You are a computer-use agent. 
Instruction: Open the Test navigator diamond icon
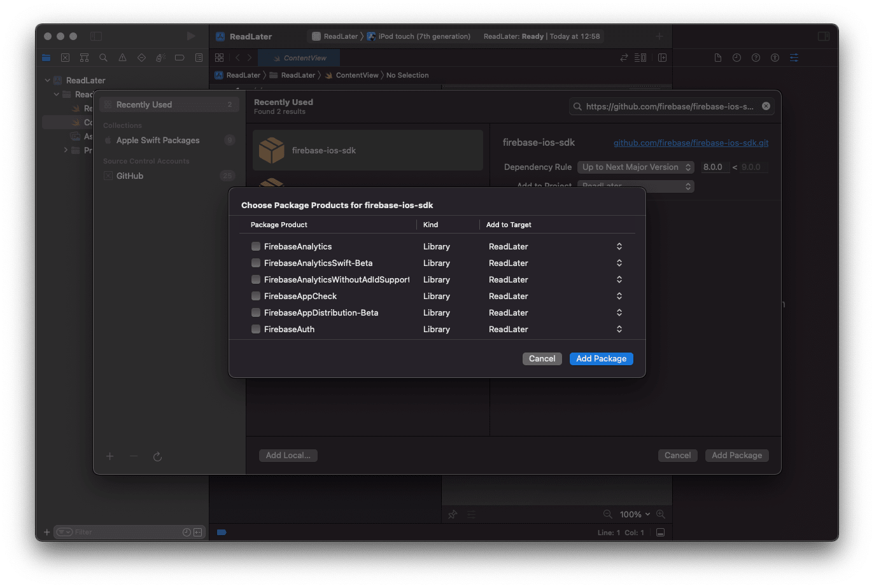[141, 57]
